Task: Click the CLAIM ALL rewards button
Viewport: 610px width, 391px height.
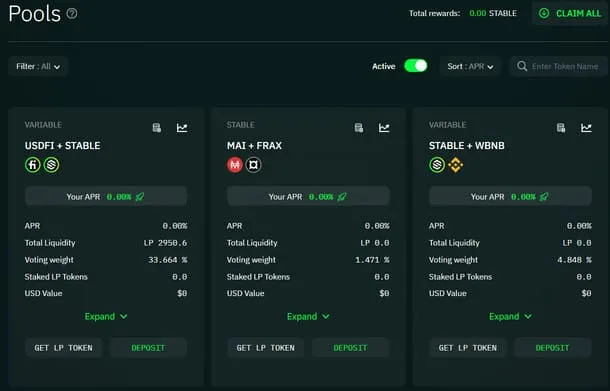Action: click(570, 13)
